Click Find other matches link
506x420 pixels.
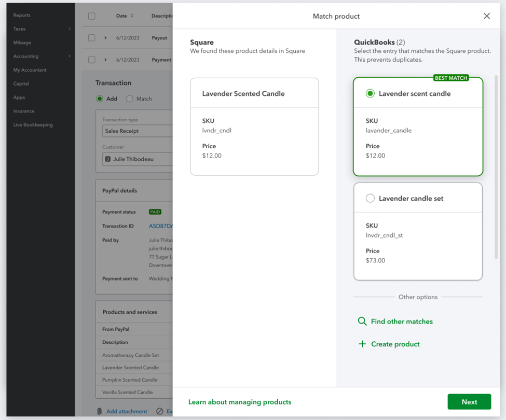coord(402,321)
